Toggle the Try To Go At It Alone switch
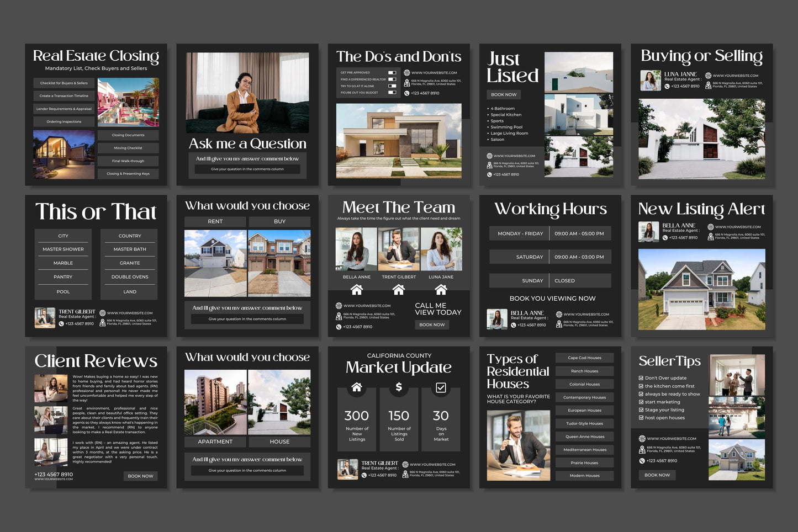This screenshot has width=798, height=532. (x=392, y=86)
